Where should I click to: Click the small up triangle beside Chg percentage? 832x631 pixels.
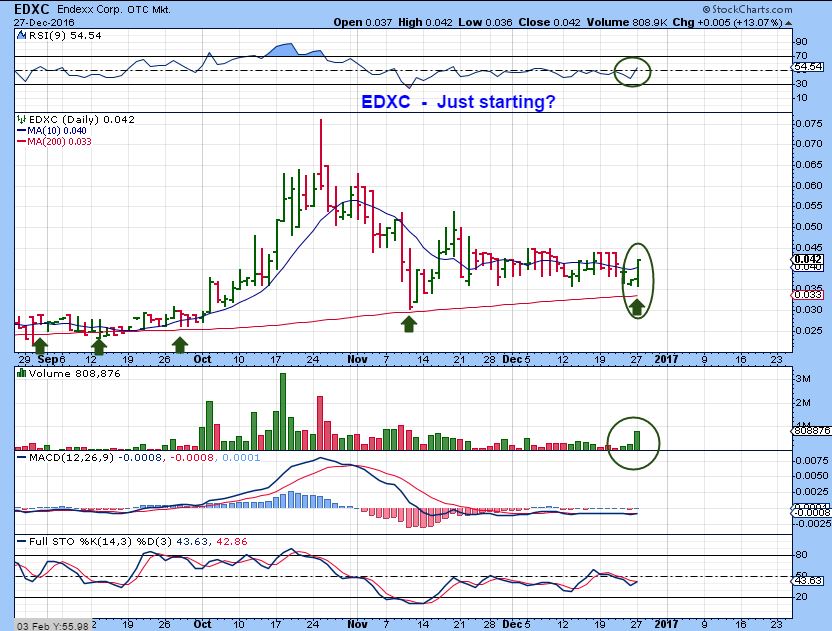tap(788, 23)
